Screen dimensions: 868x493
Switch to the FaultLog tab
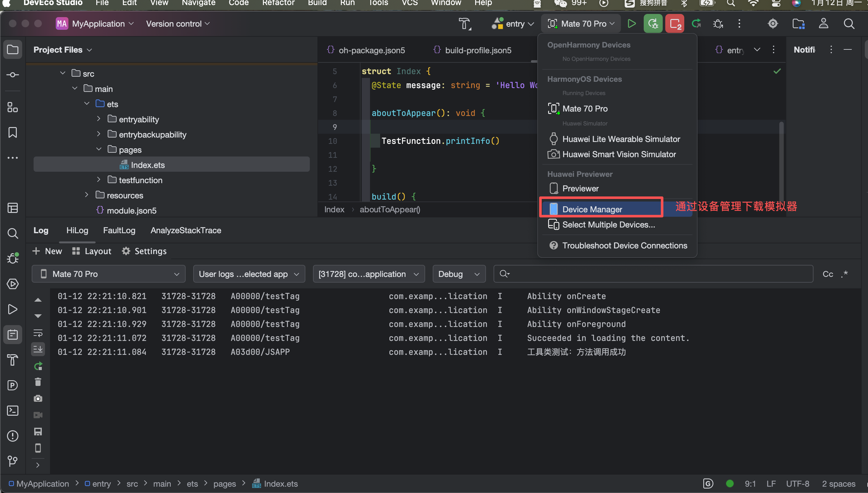point(119,230)
